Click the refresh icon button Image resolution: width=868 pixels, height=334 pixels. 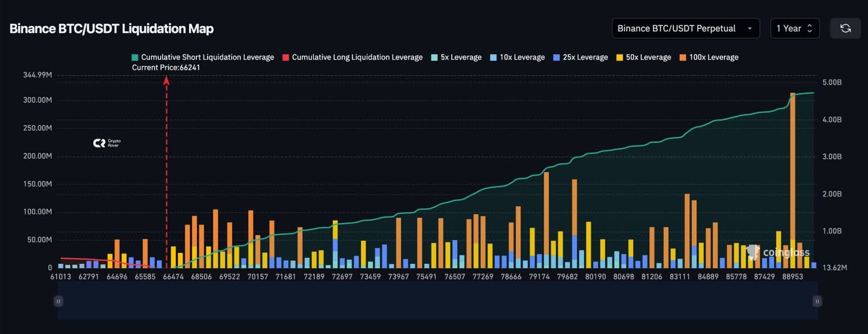coord(845,28)
